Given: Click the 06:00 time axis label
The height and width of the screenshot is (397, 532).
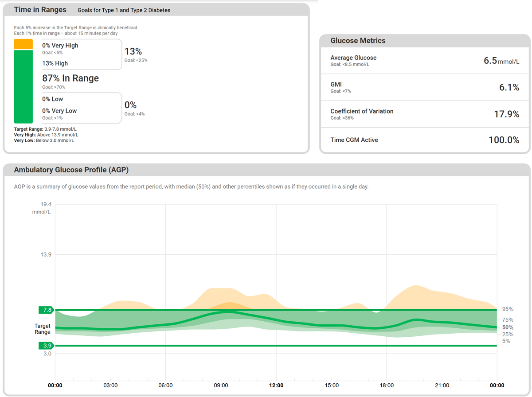Looking at the screenshot, I should click(165, 385).
